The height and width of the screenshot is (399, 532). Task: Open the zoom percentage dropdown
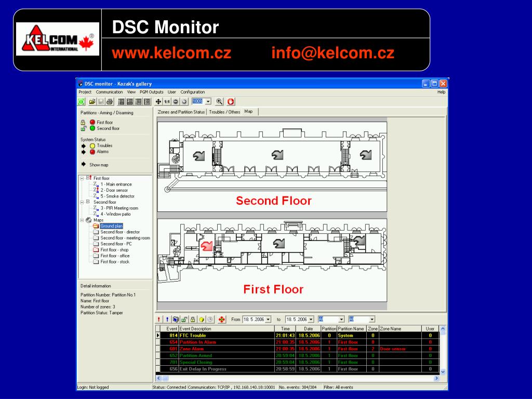[x=208, y=101]
